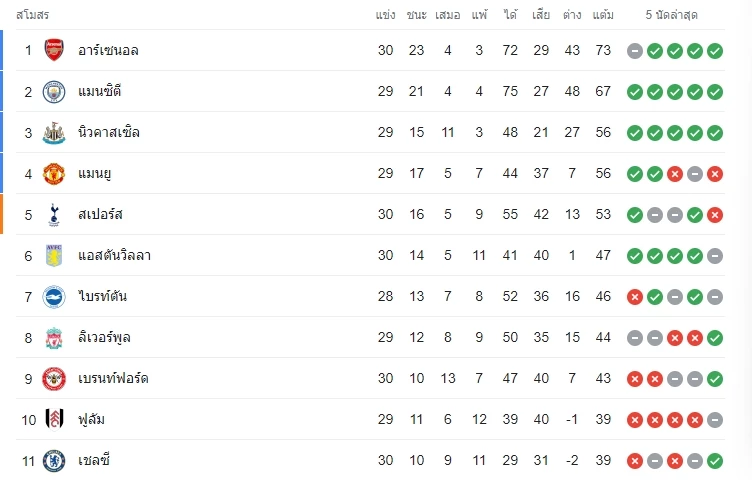Click the Newcastle club crest

point(54,132)
